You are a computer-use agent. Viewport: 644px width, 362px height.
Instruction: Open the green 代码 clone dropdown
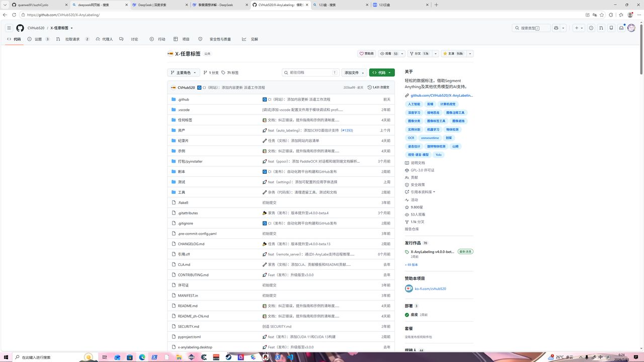click(x=382, y=73)
